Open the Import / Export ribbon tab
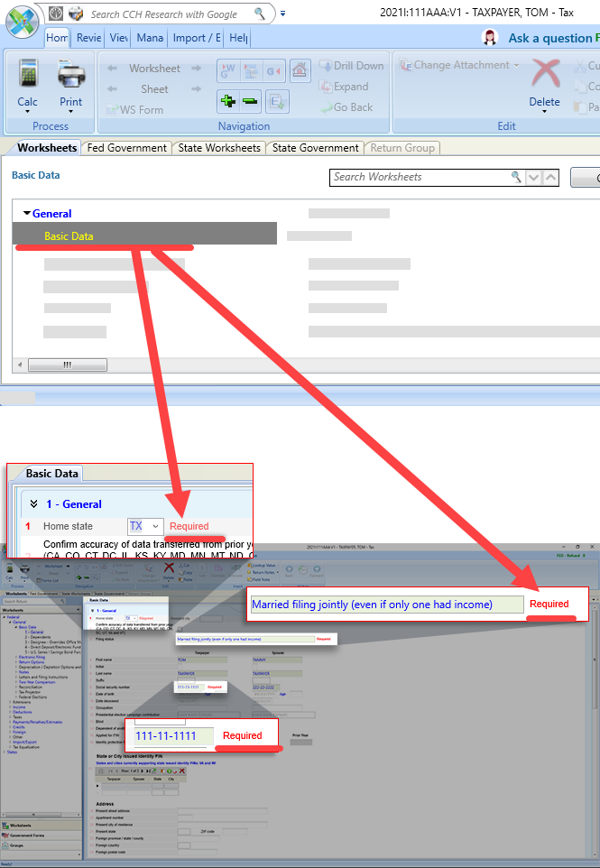600x868 pixels. coord(197,38)
